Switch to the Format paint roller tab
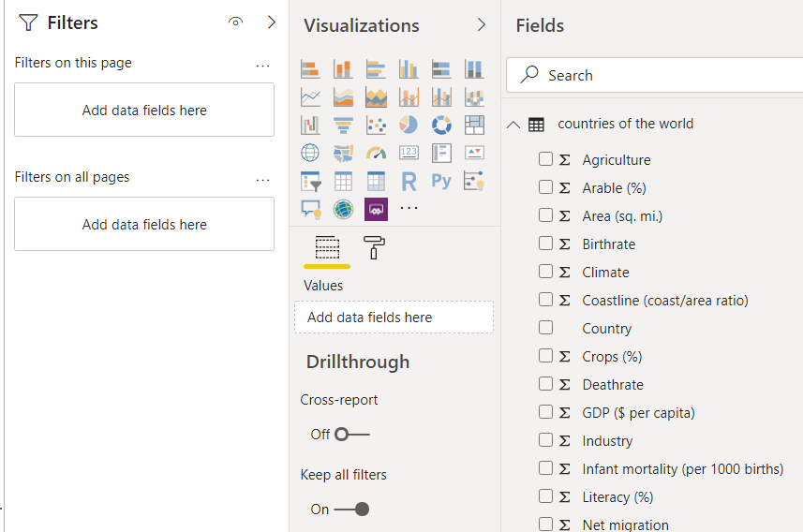 tap(374, 247)
